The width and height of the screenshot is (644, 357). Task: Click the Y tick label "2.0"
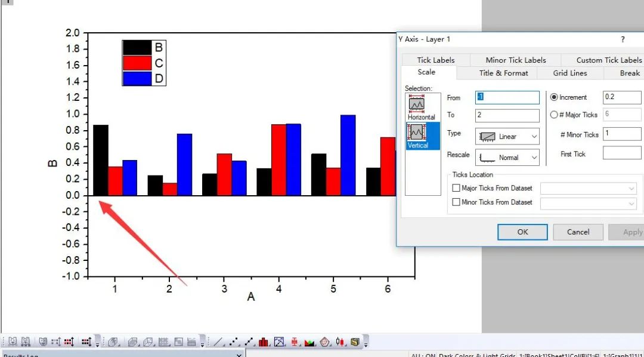point(73,33)
